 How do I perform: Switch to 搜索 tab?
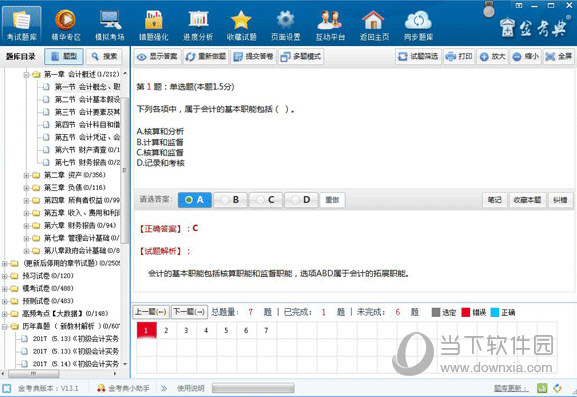[x=105, y=56]
